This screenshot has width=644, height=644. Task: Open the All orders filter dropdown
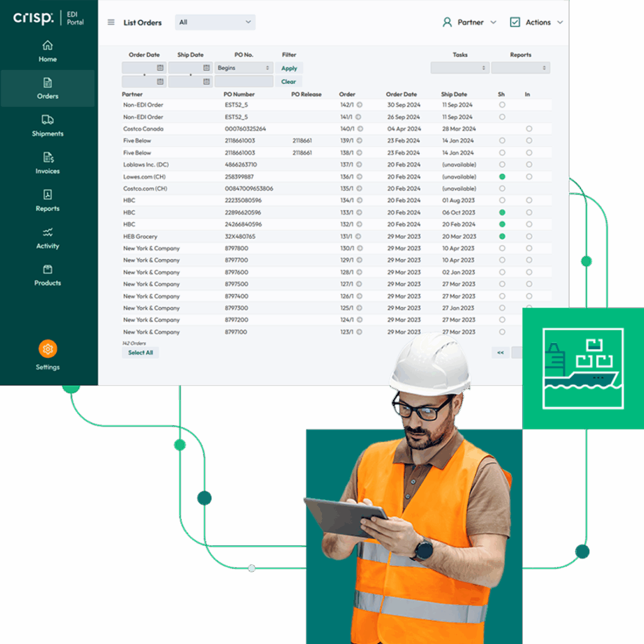(x=214, y=22)
